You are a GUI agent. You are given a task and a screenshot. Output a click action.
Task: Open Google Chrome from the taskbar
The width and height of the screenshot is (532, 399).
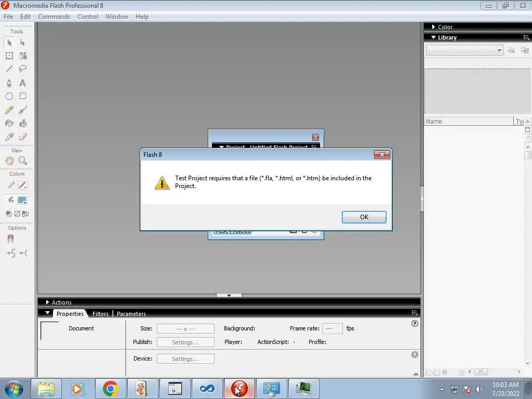point(110,389)
